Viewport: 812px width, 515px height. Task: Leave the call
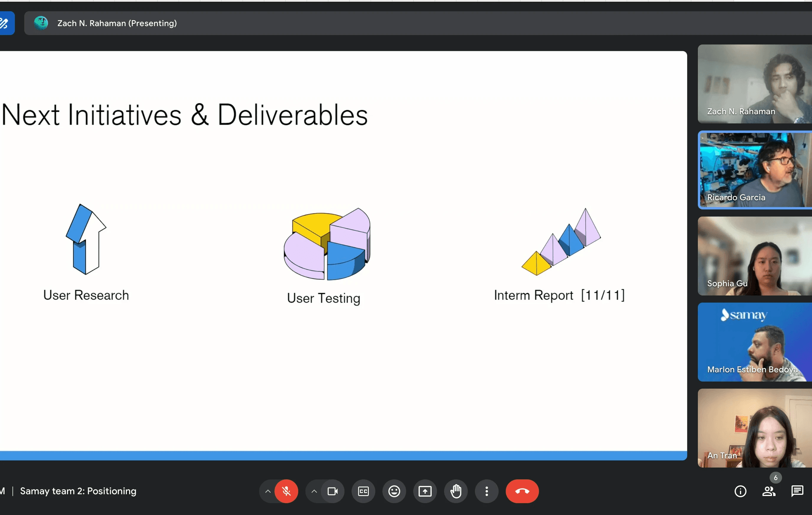click(x=522, y=491)
